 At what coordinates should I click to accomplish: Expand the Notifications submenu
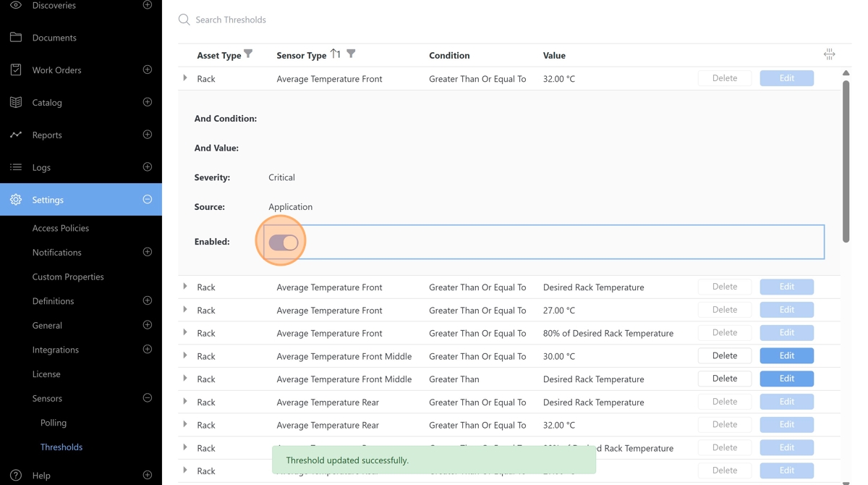tap(148, 252)
